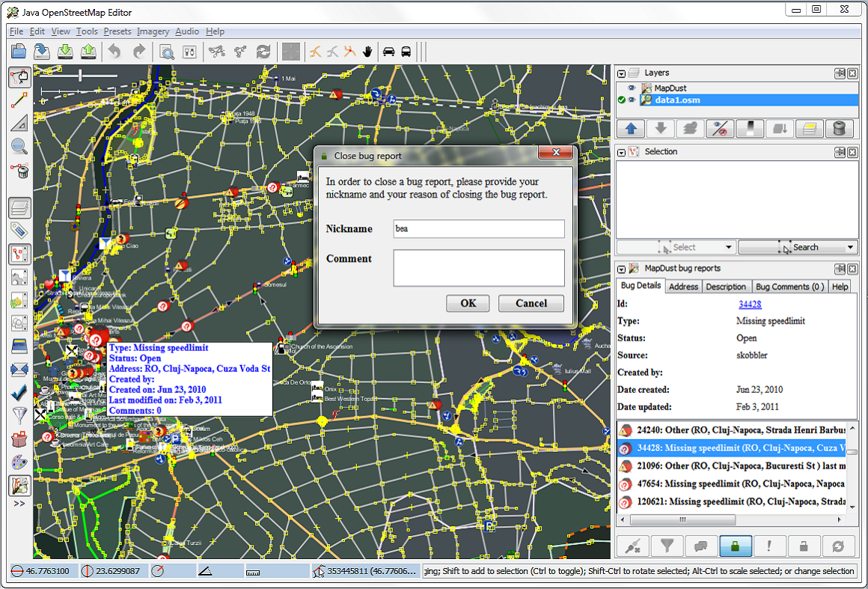Viewport: 868px width, 589px height.
Task: Click the black hand toolbar icon
Action: pos(367,52)
